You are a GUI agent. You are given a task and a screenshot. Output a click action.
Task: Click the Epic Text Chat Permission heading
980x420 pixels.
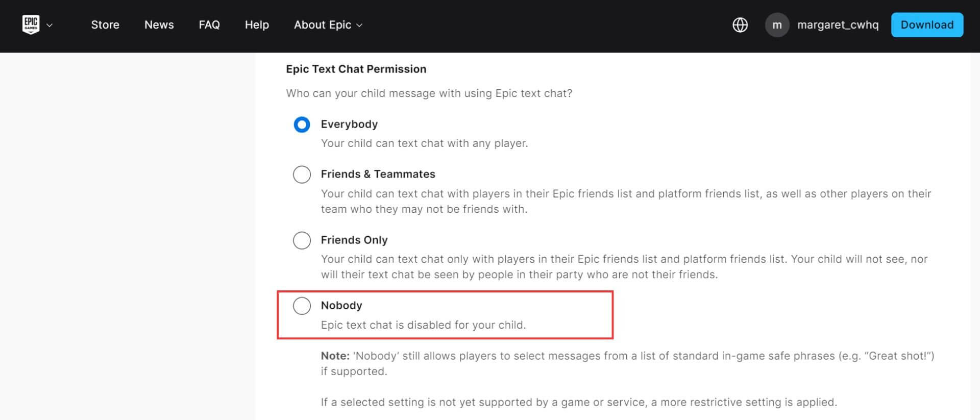point(356,69)
